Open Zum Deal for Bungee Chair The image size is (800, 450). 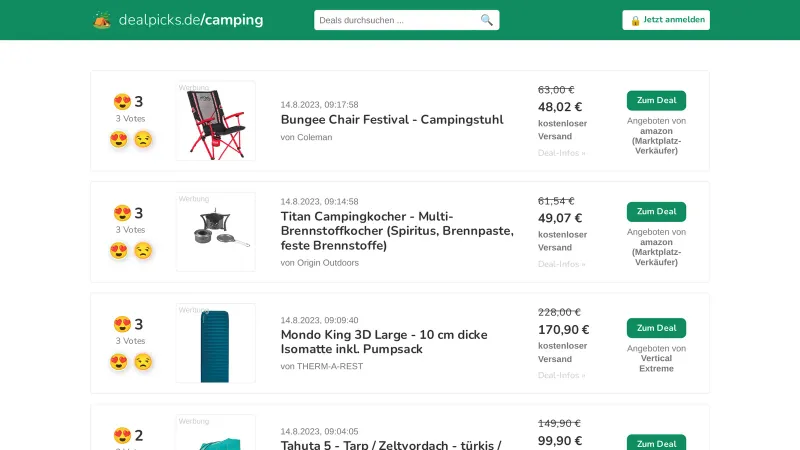pyautogui.click(x=656, y=100)
